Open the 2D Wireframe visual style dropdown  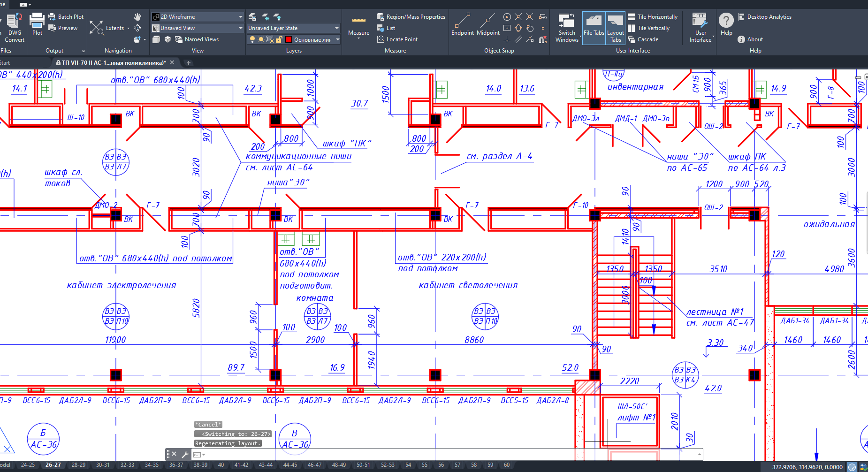(198, 17)
